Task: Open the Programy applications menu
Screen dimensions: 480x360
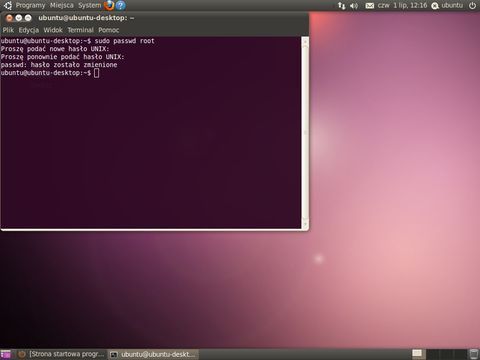Action: pyautogui.click(x=30, y=5)
